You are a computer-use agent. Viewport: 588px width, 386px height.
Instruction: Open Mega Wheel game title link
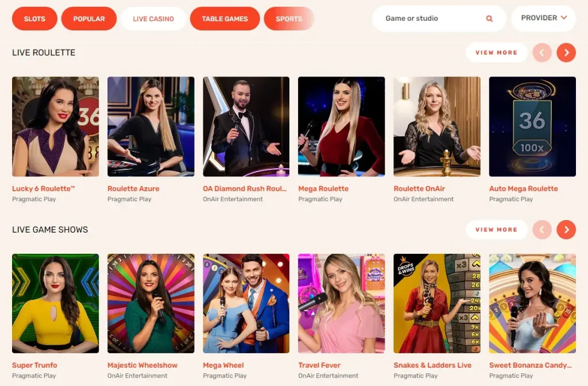tap(223, 365)
